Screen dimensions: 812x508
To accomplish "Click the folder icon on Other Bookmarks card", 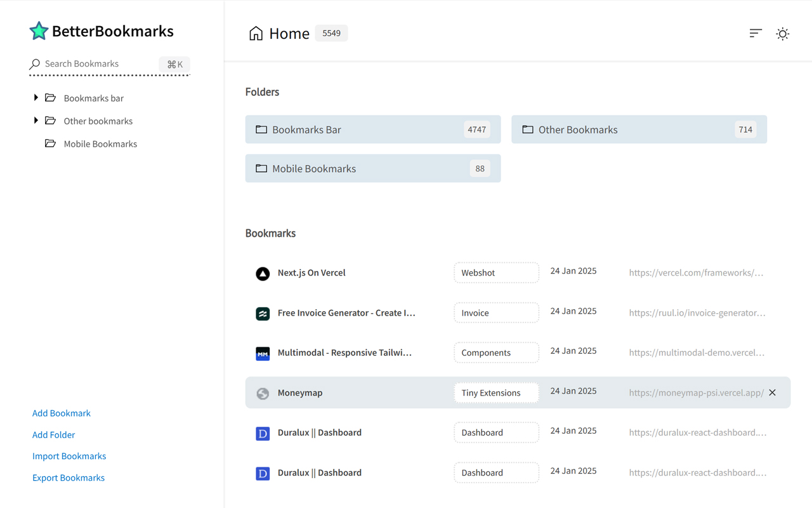I will (528, 130).
